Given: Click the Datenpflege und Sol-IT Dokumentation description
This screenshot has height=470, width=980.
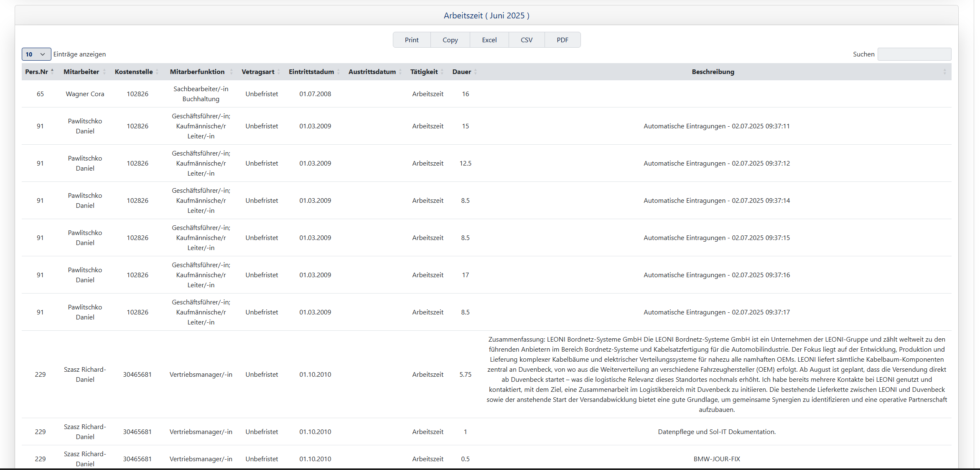Looking at the screenshot, I should pos(716,432).
